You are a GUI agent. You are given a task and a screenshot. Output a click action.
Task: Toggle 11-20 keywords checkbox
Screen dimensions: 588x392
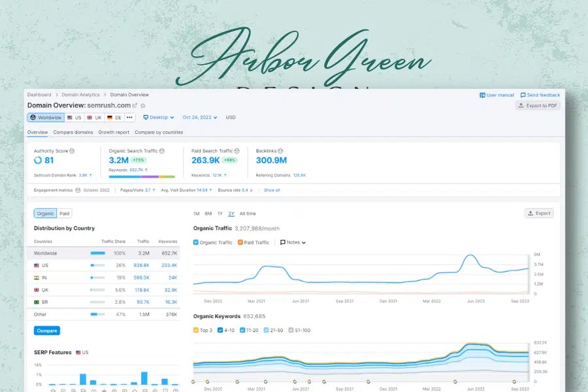click(242, 330)
